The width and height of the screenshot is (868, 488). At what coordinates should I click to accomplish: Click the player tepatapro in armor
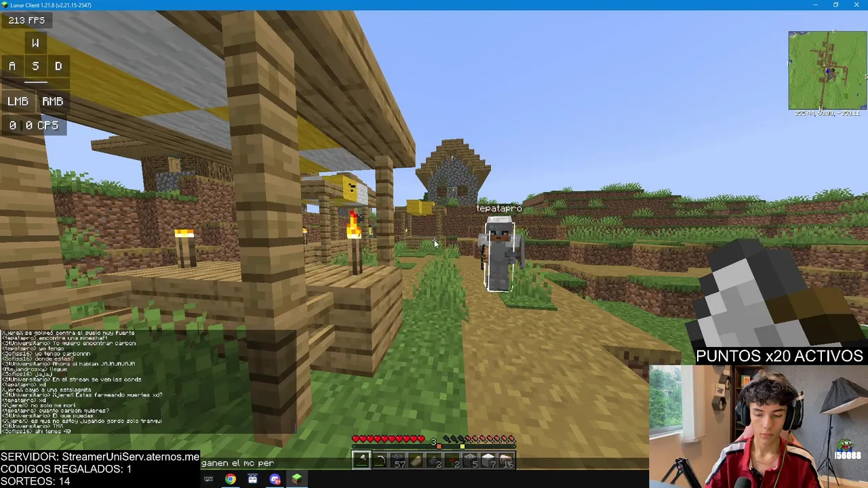click(500, 254)
